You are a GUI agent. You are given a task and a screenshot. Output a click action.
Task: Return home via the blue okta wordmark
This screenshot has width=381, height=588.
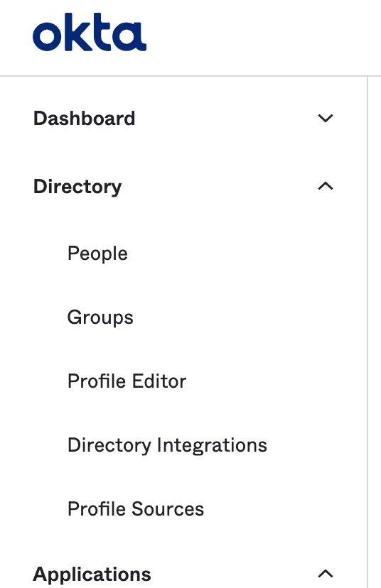click(90, 32)
